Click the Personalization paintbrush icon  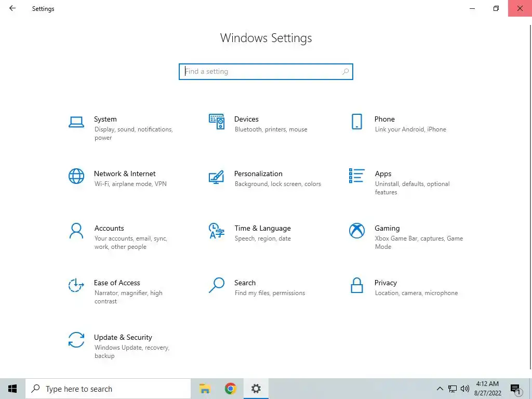click(x=217, y=177)
